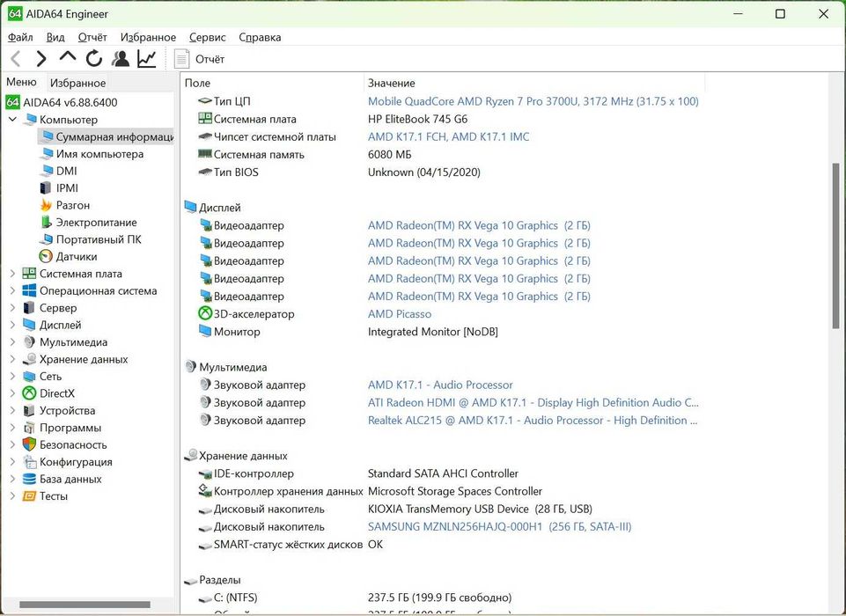Expand the Системная плата tree node
The height and width of the screenshot is (616, 846).
tap(12, 274)
